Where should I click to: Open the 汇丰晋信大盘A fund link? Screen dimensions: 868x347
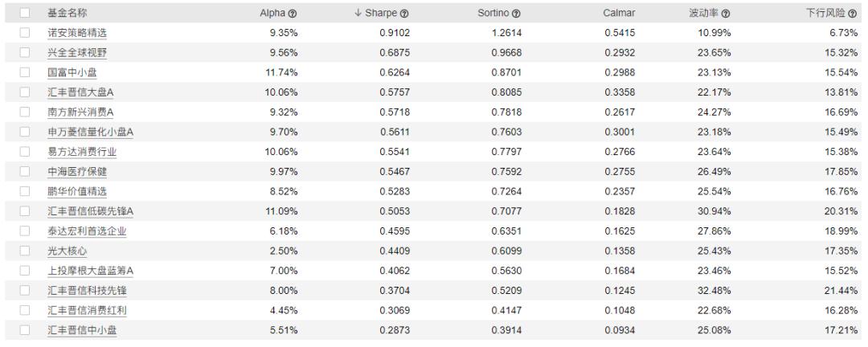(x=81, y=92)
